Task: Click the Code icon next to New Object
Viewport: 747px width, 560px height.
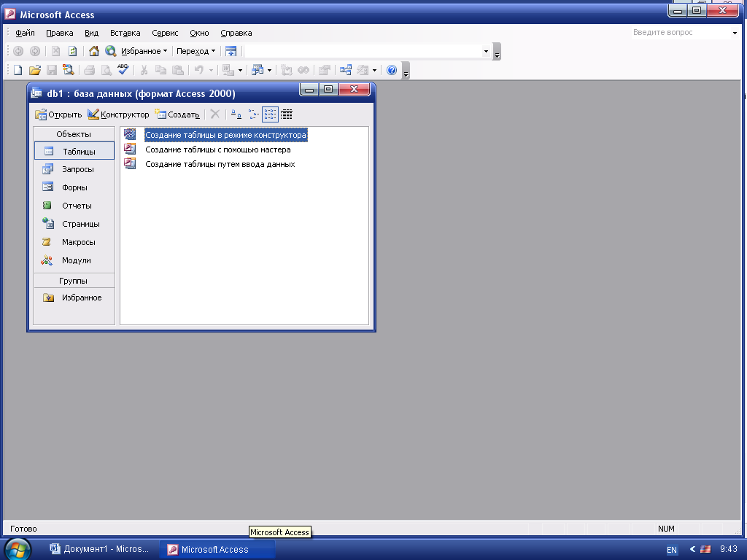Action: click(x=286, y=70)
